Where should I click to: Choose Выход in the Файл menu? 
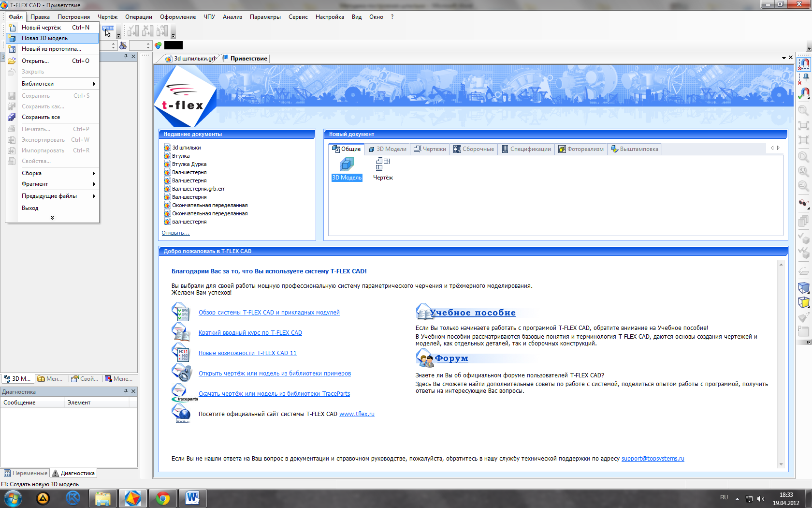52,208
